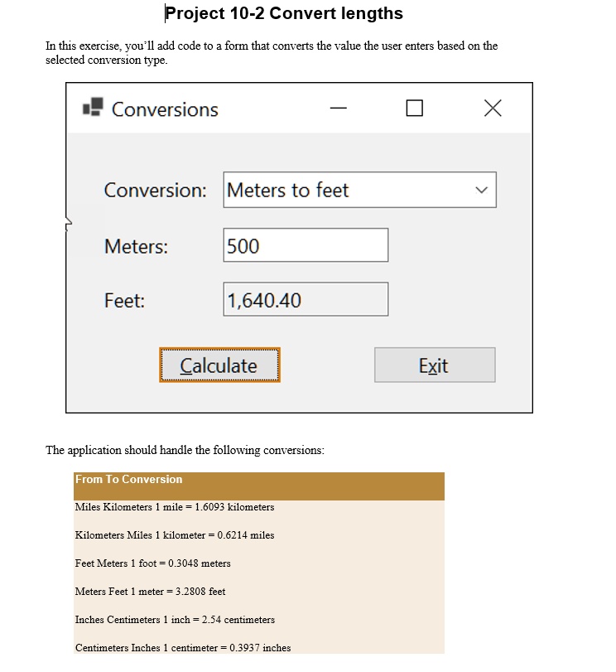
Task: Close the Conversions window
Action: [493, 108]
